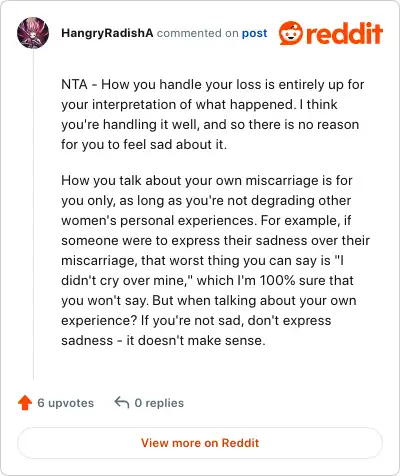Open HangryRadishA's profile avatar
Image resolution: width=400 pixels, height=476 pixels.
(x=33, y=33)
